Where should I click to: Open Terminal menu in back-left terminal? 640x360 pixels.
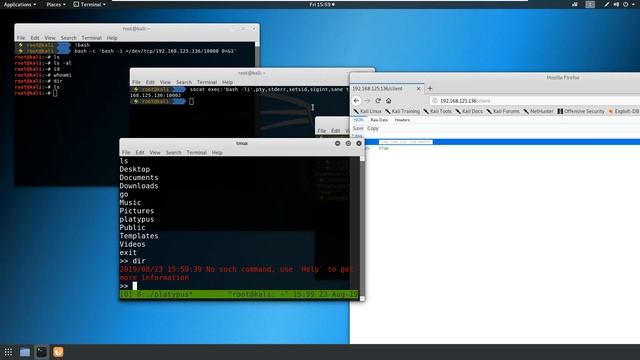pos(91,38)
